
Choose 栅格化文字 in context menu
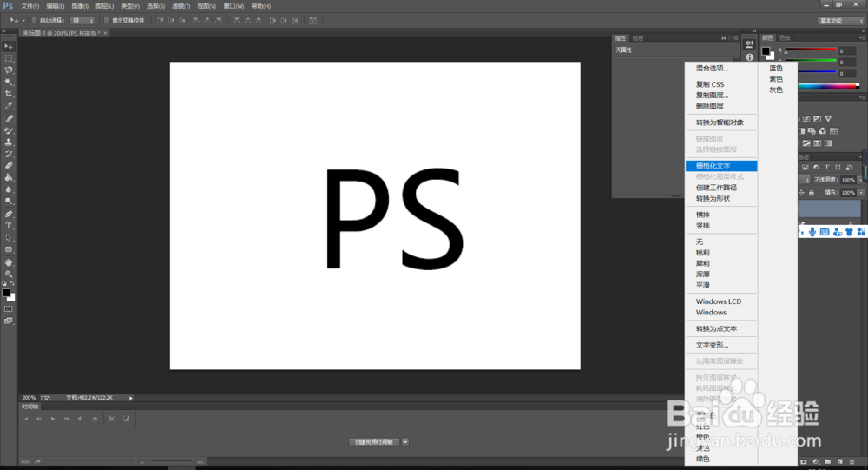pos(721,166)
